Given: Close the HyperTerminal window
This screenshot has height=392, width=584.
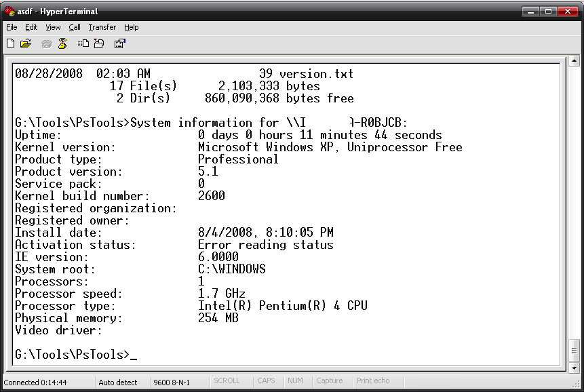Looking at the screenshot, I should pos(567,12).
